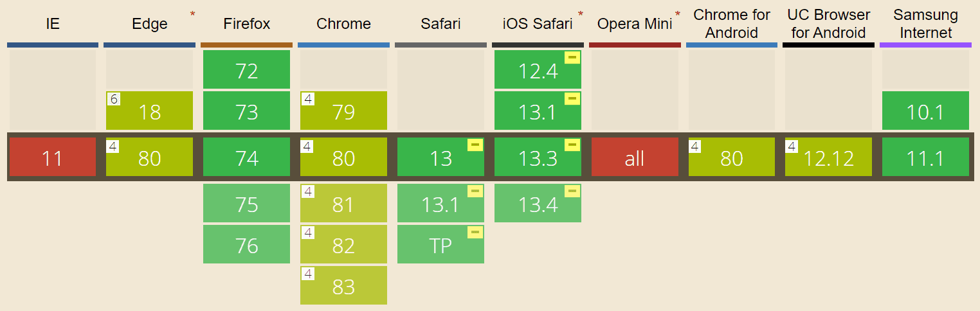The height and width of the screenshot is (311, 980).
Task: Click the red asterisk beside the Edge heading
Action: click(x=192, y=14)
